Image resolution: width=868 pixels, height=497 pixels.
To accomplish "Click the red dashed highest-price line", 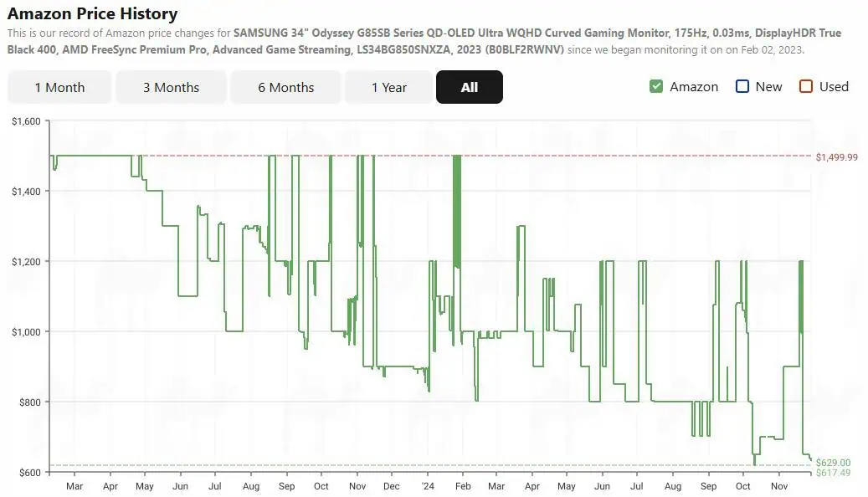I will (x=586, y=156).
